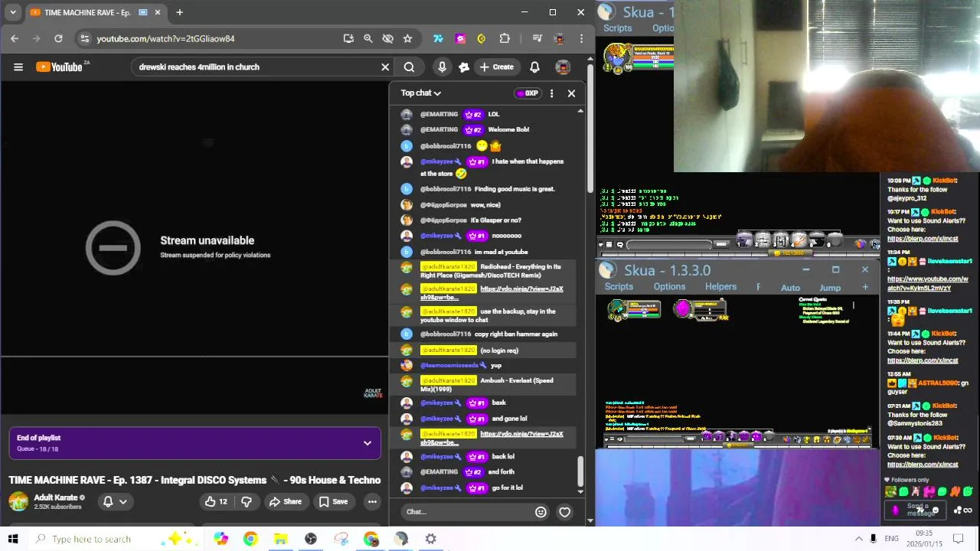Open the YouTube guide hamburger menu

pos(18,67)
